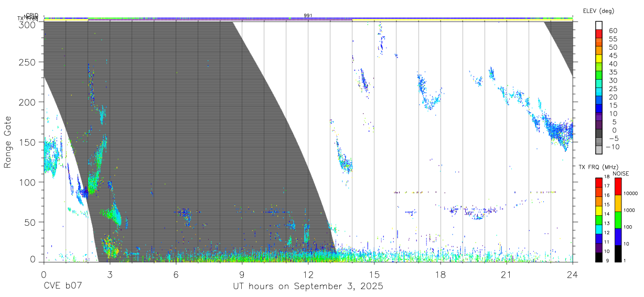Click the hour 12 tick on UT axis
The image size is (644, 297).
(x=308, y=274)
